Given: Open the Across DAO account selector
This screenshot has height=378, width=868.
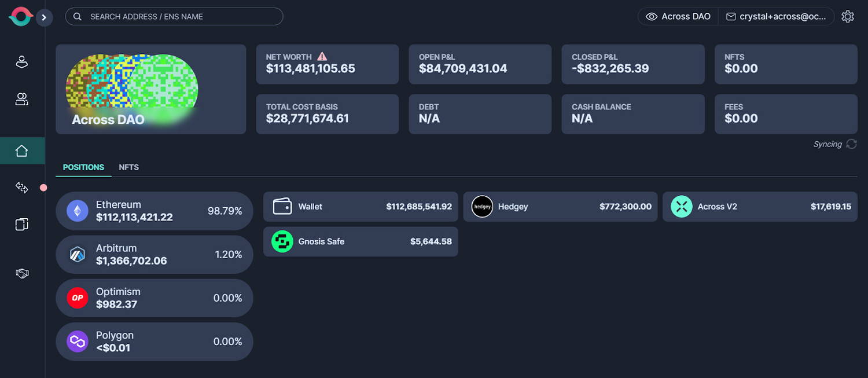Looking at the screenshot, I should (x=678, y=17).
